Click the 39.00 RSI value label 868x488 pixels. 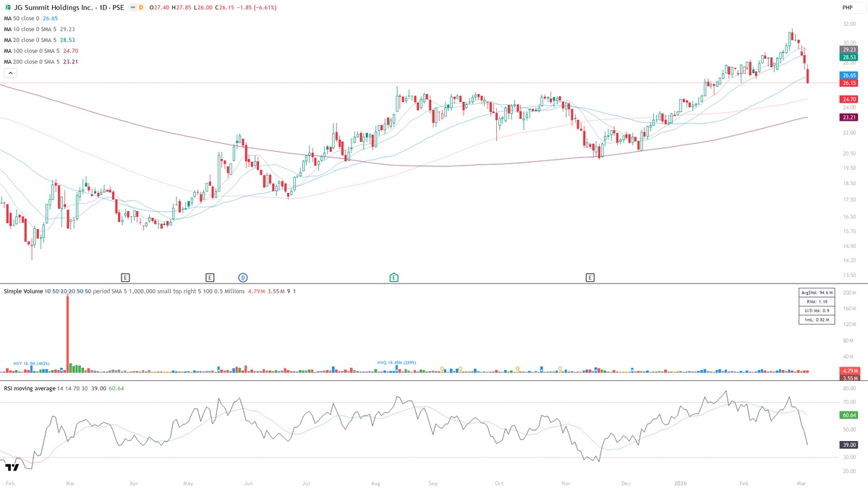pyautogui.click(x=848, y=445)
